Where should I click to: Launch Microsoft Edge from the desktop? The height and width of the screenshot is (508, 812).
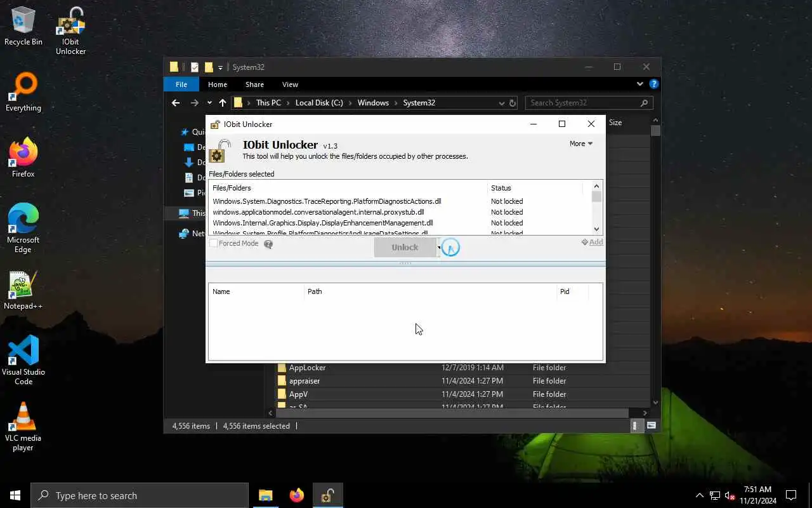point(23,229)
